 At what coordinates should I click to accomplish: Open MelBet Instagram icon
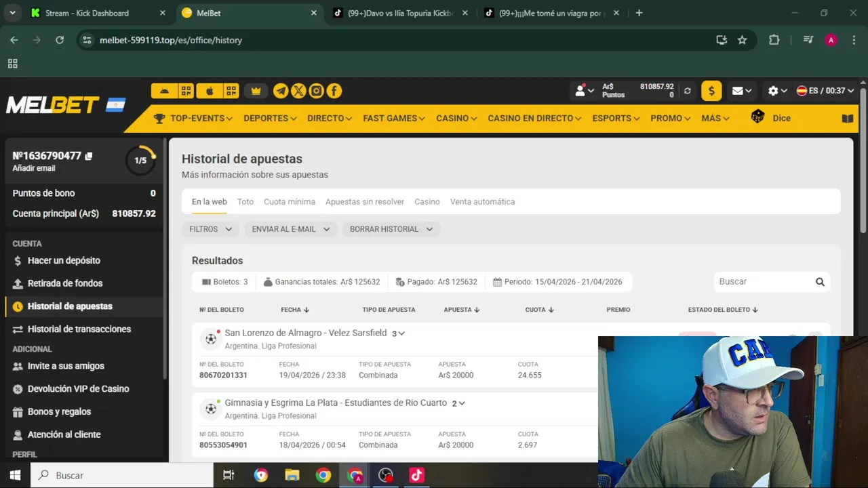(316, 91)
